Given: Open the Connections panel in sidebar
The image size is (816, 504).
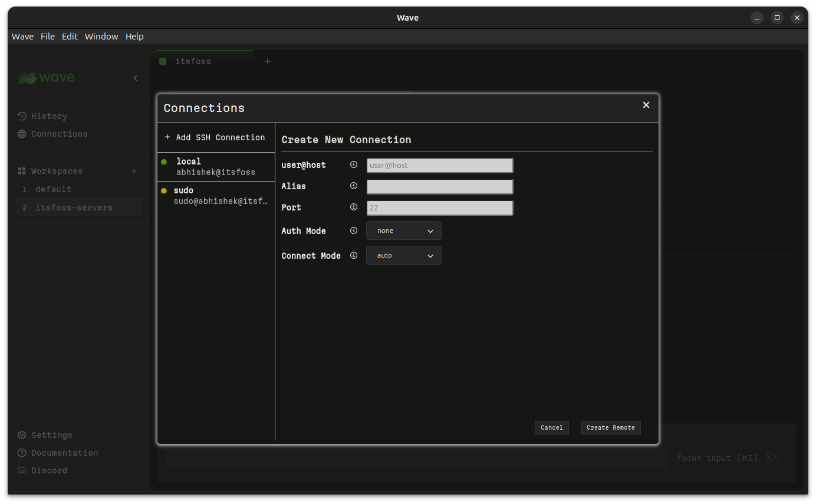Looking at the screenshot, I should click(58, 134).
